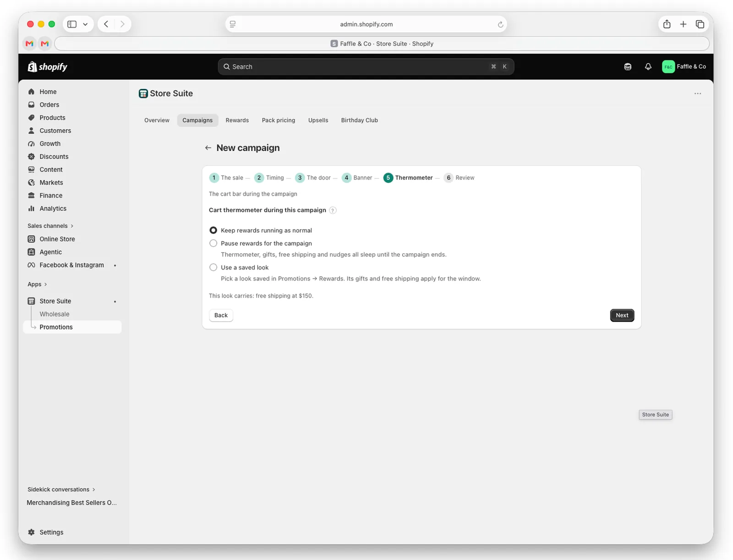Go to the Birthday Club tab
Viewport: 733px width, 560px height.
pyautogui.click(x=360, y=121)
